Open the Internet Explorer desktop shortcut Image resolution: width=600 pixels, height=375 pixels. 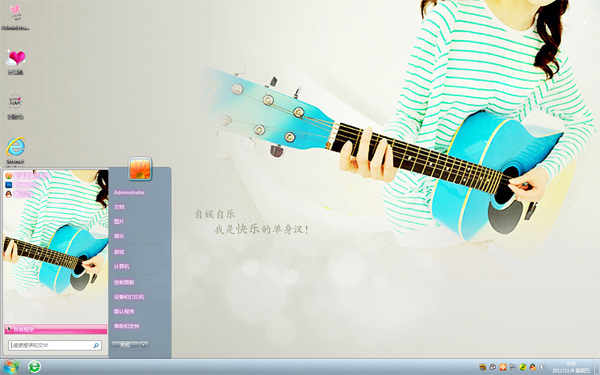tap(15, 150)
